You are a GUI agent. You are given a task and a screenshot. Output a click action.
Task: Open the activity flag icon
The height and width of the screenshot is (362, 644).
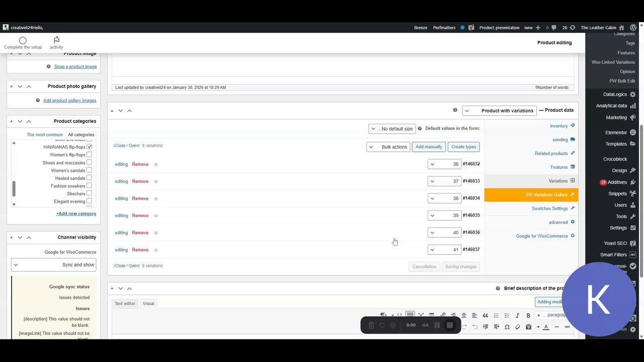[x=56, y=40]
